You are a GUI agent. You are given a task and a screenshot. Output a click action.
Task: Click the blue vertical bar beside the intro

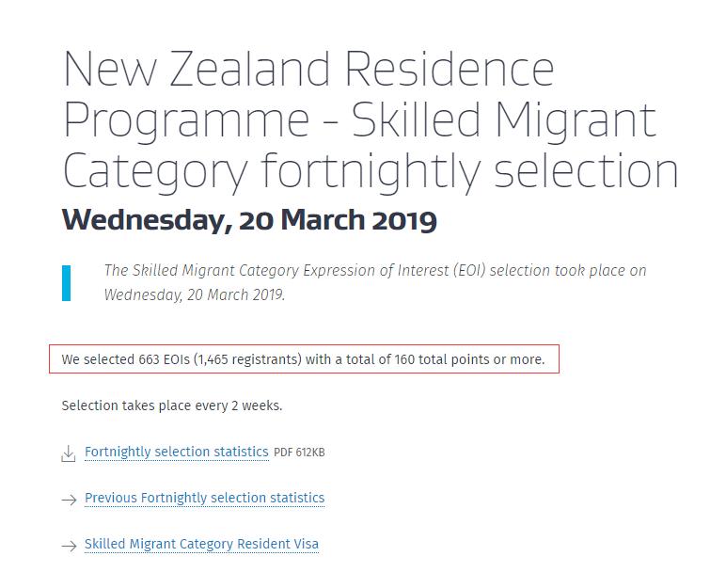click(67, 283)
